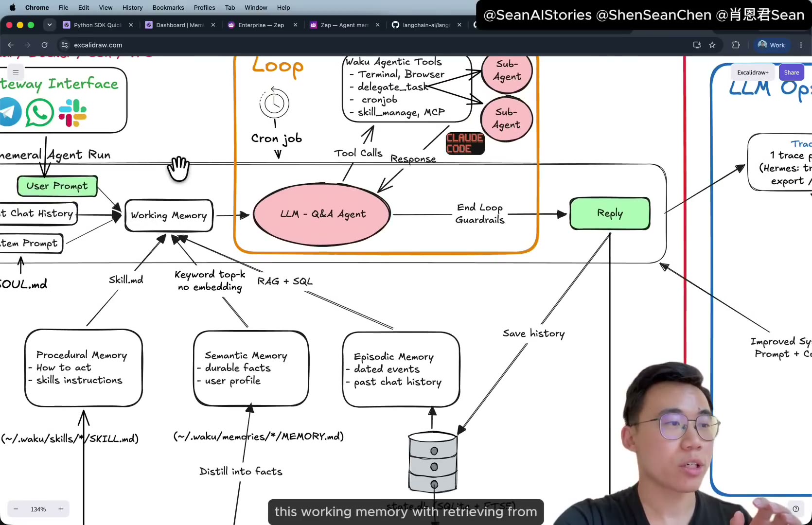Close the langchain-ai GitHub tab

(459, 25)
